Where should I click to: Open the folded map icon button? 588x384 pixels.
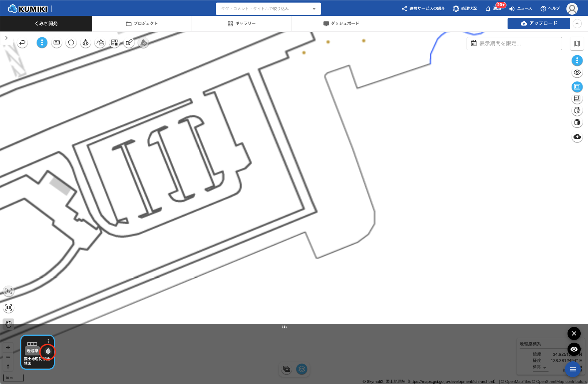click(577, 44)
